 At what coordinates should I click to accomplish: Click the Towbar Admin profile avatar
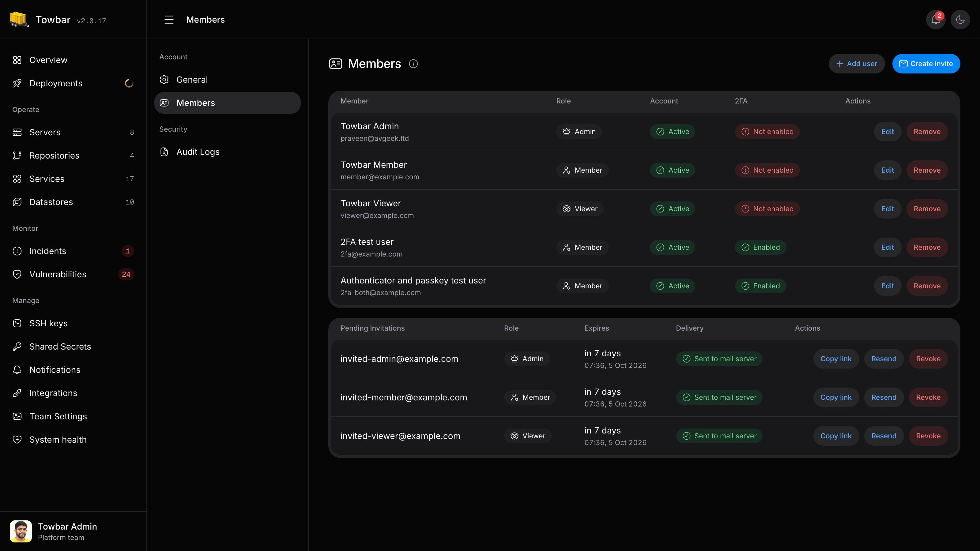click(21, 531)
